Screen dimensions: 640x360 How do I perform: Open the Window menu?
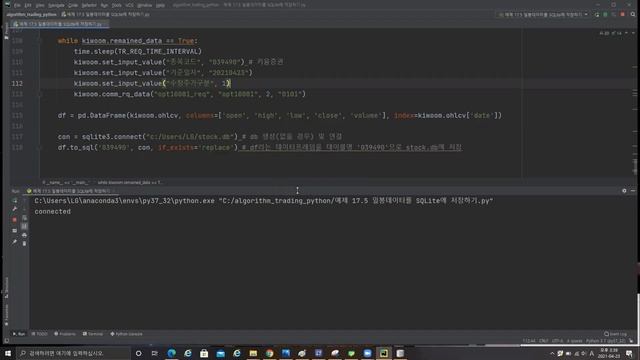(144, 5)
